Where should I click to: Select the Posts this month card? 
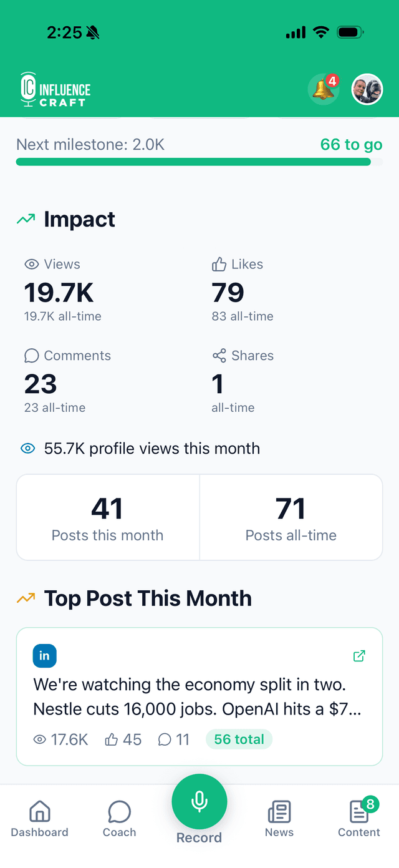point(108,517)
